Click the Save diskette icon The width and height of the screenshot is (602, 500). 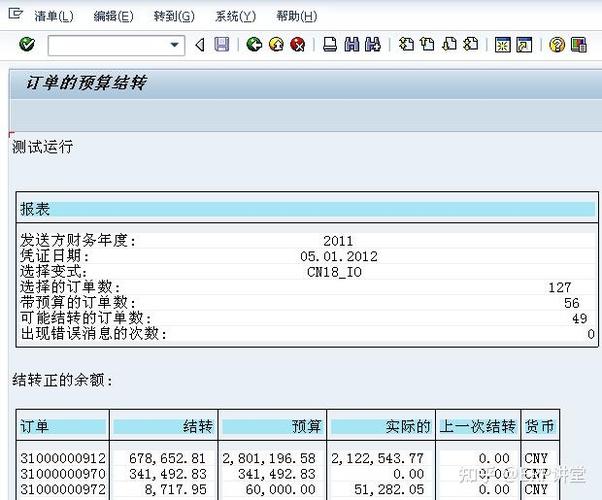click(x=222, y=45)
